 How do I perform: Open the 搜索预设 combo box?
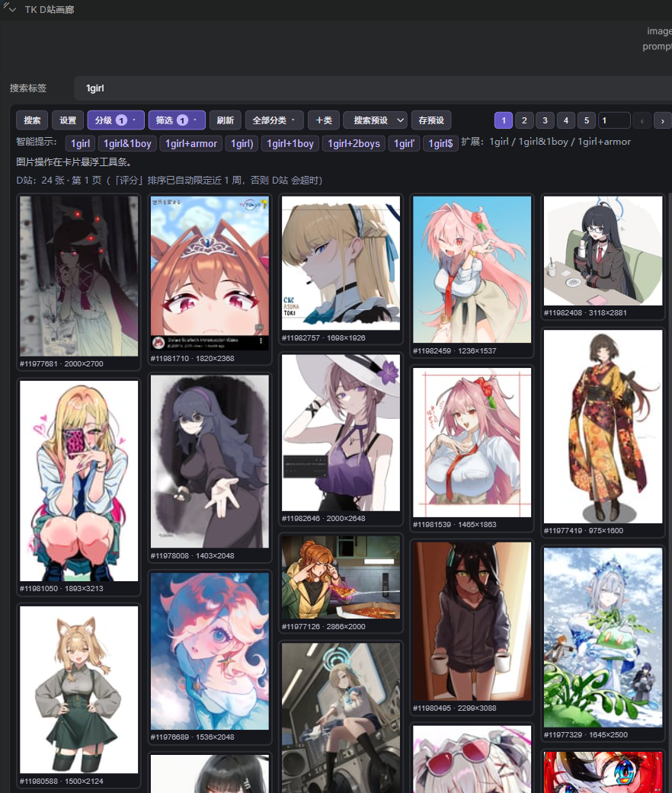375,120
